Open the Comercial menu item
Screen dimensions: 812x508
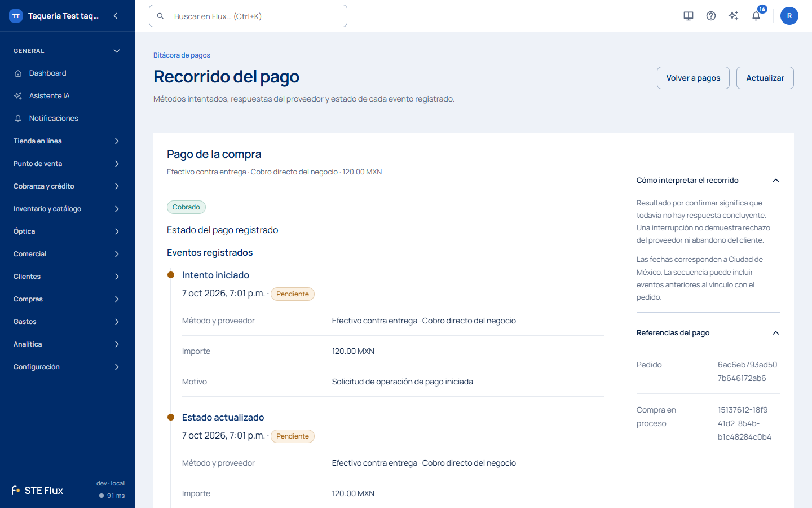click(x=68, y=254)
